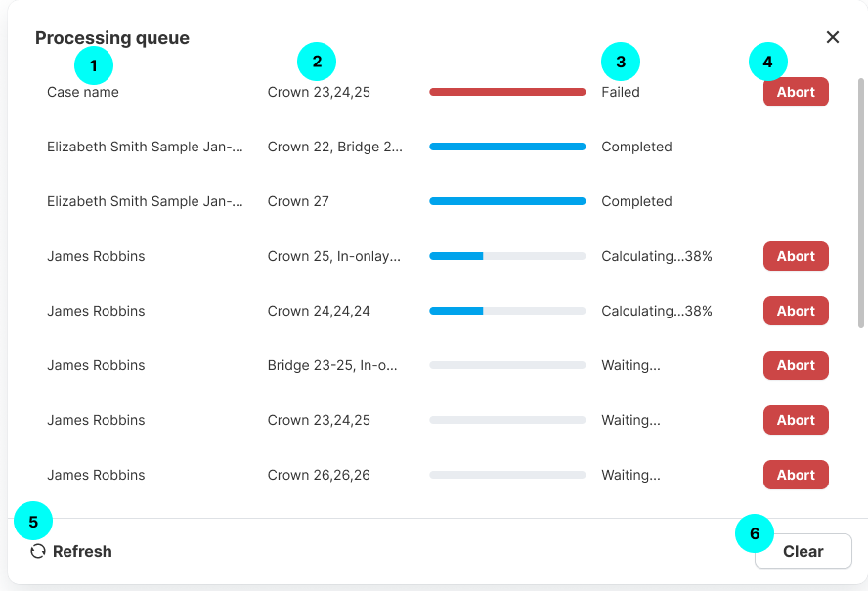The width and height of the screenshot is (868, 591).
Task: Click the Refresh circular arrows icon
Action: (x=38, y=551)
